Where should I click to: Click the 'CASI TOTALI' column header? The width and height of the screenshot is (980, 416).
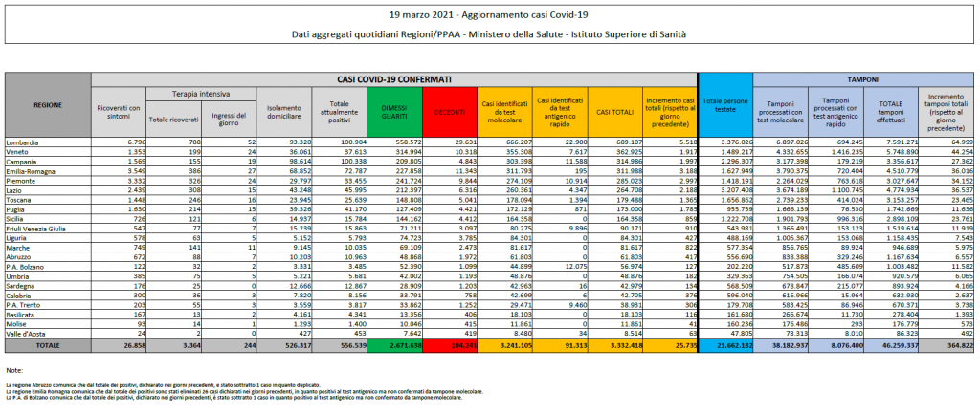pyautogui.click(x=614, y=112)
